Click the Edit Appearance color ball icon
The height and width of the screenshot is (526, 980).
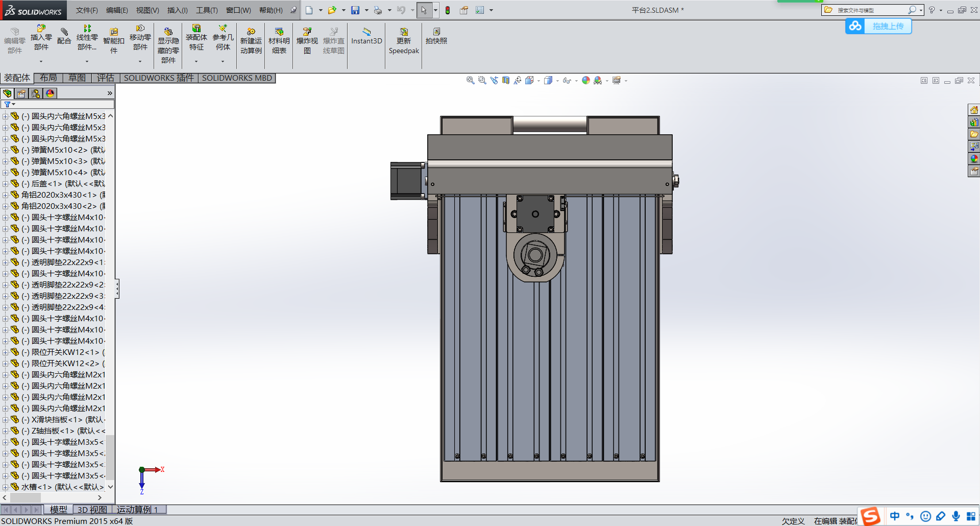pyautogui.click(x=586, y=80)
